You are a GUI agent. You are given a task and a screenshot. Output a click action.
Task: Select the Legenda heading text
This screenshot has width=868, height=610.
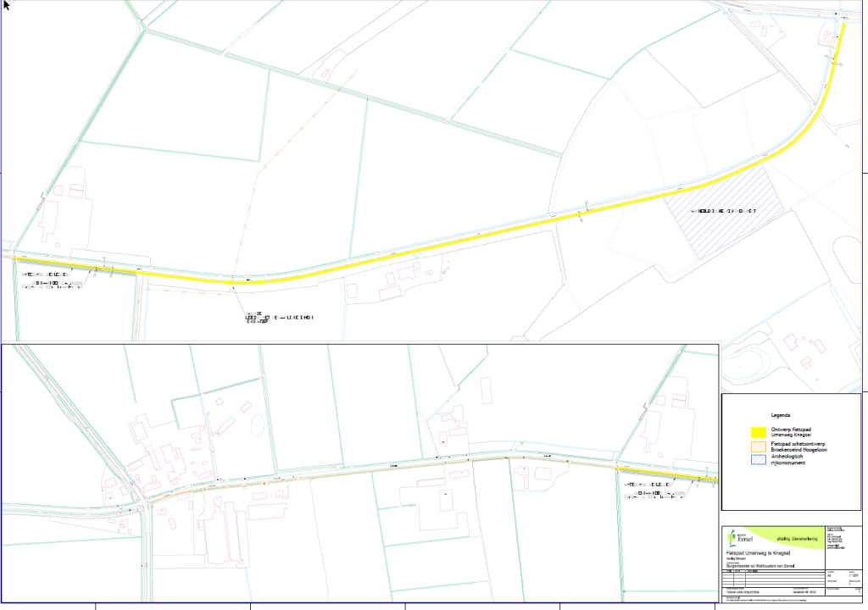[x=781, y=416]
